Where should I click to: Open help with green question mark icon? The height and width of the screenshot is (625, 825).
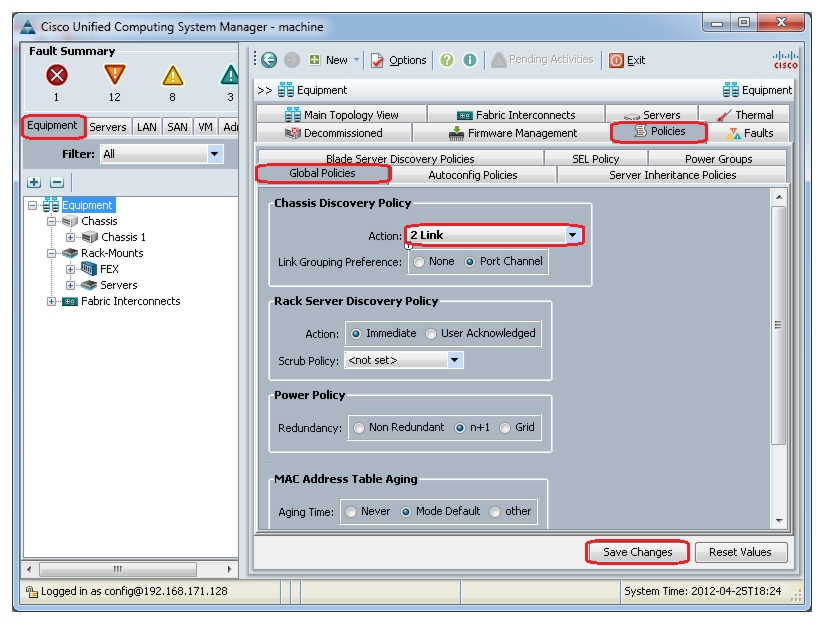[447, 60]
